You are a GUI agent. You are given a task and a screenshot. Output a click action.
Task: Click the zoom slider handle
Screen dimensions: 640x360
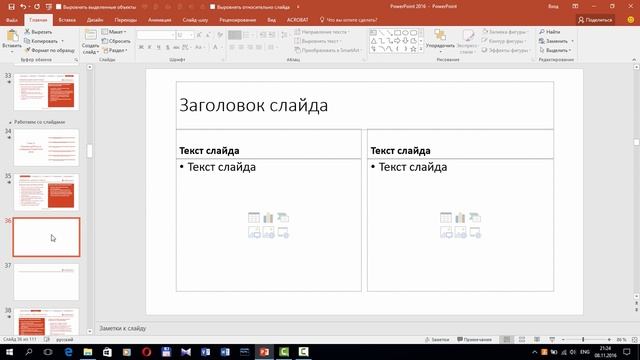coord(583,340)
